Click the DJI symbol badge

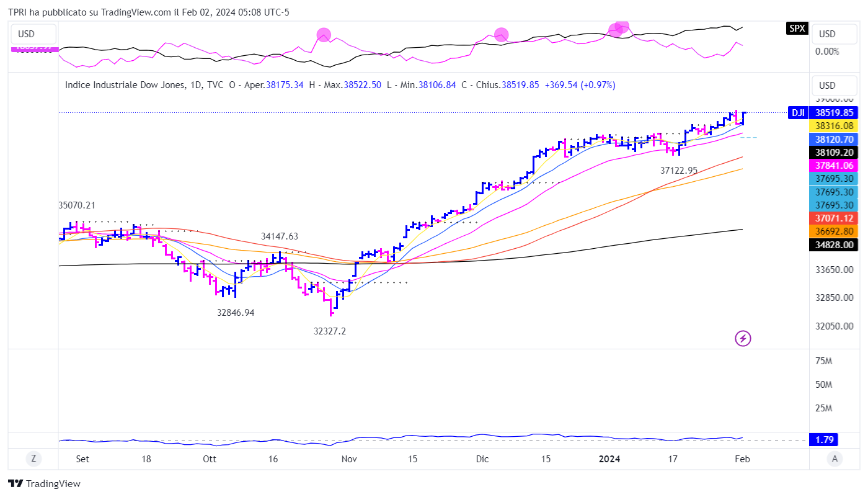[x=797, y=113]
